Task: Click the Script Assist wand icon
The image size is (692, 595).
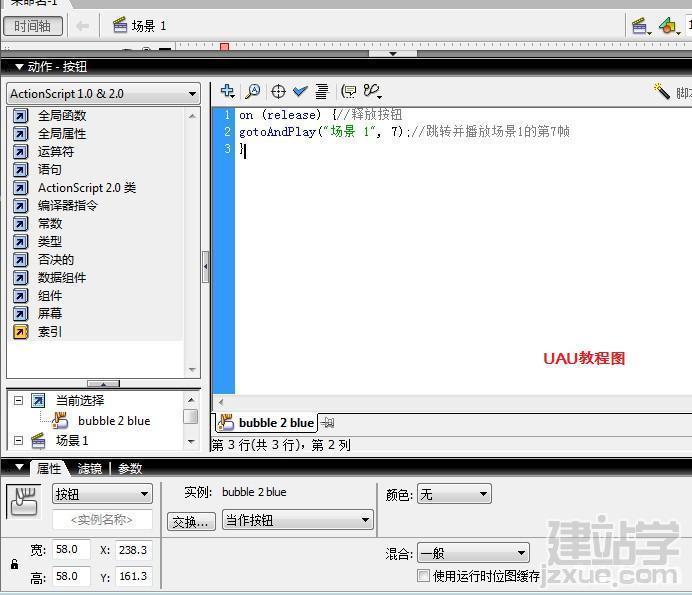Action: [662, 91]
